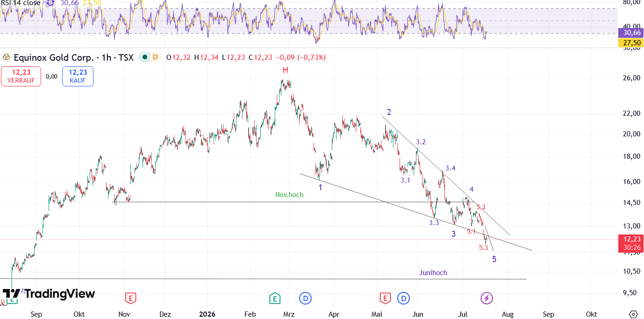This screenshot has width=644, height=319.
Task: Select sub-wave label 3.4
Action: tap(450, 168)
